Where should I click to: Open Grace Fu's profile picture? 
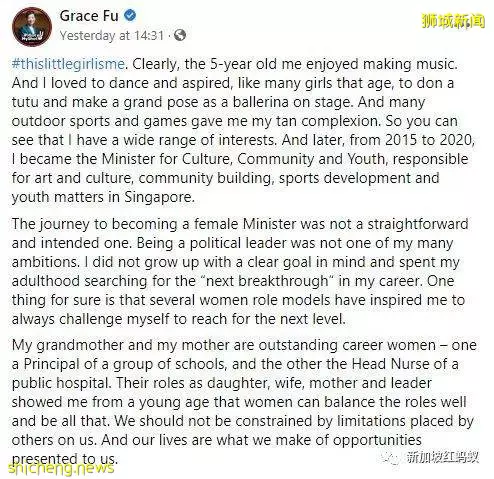(x=32, y=27)
